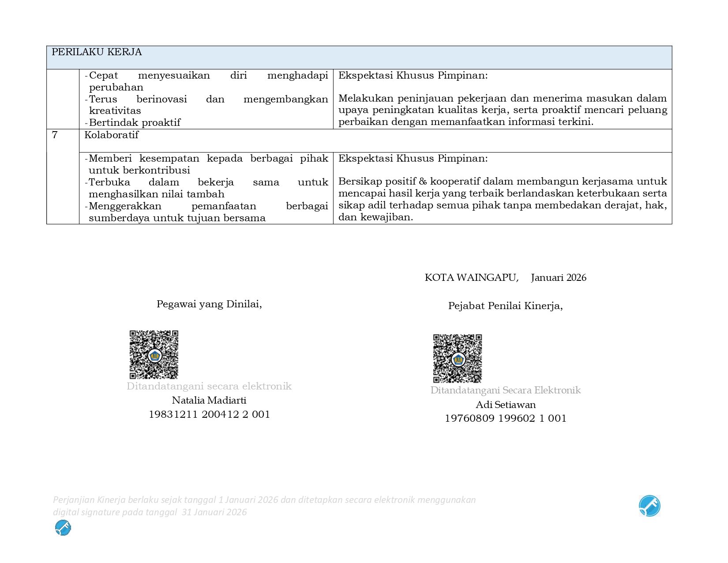Click the emblem inside the left QR code
This screenshot has width=728, height=563.
point(154,355)
